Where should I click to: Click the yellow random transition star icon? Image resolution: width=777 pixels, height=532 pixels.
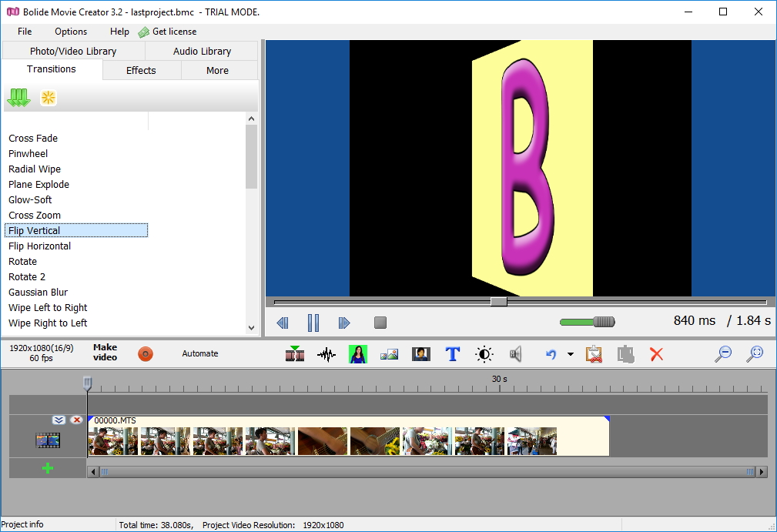(x=48, y=98)
